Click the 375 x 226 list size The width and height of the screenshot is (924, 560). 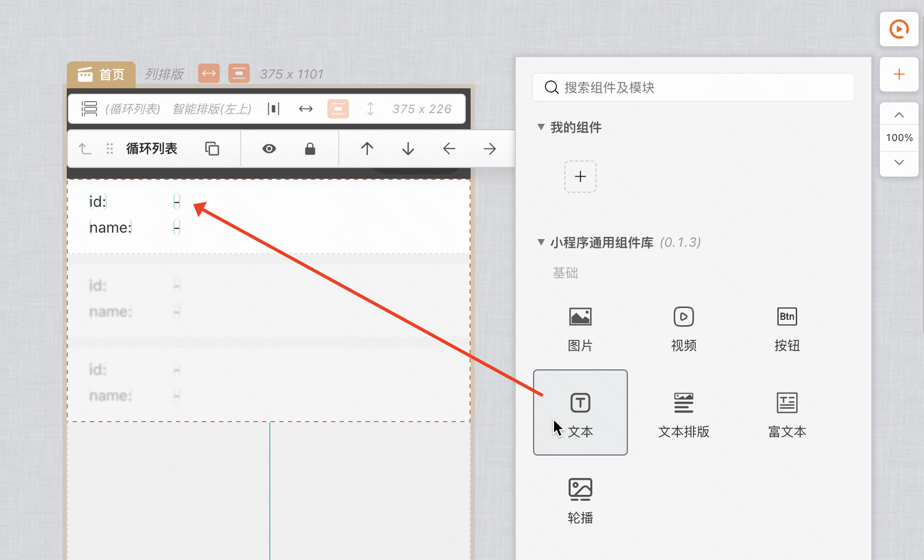(x=422, y=109)
